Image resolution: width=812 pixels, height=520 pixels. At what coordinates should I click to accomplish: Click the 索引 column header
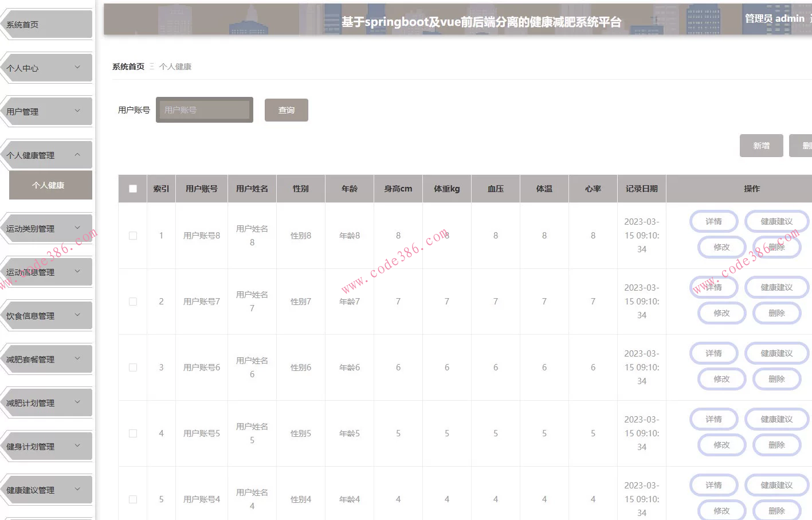[x=161, y=189]
